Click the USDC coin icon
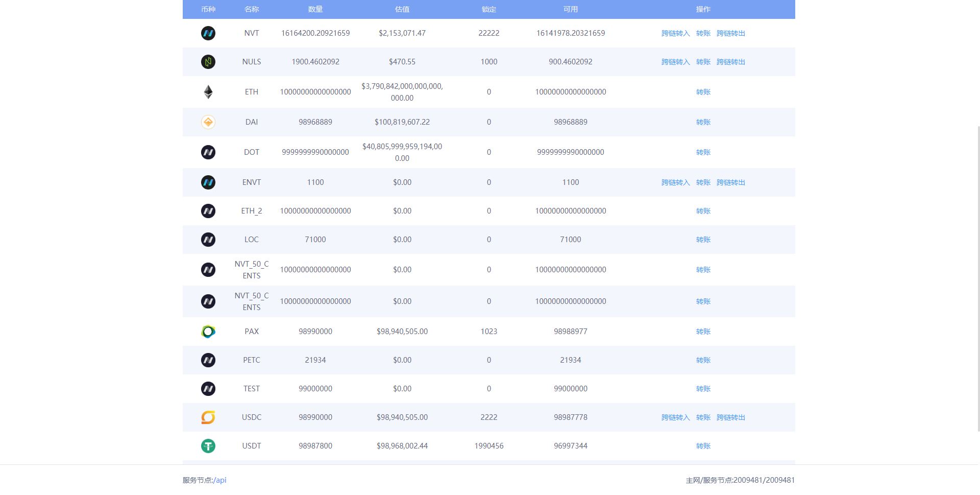 208,417
